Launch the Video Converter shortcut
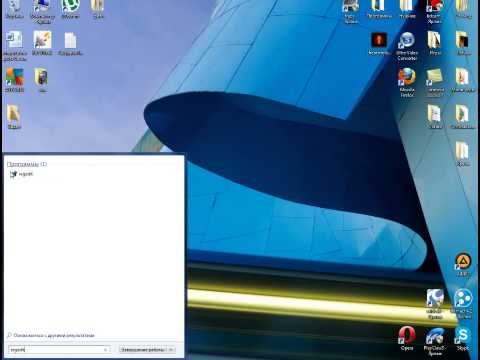This screenshot has height=360, width=480. [x=407, y=46]
